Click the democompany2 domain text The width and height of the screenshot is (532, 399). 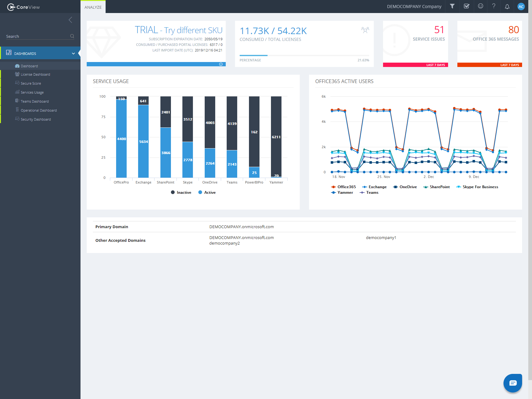click(225, 243)
